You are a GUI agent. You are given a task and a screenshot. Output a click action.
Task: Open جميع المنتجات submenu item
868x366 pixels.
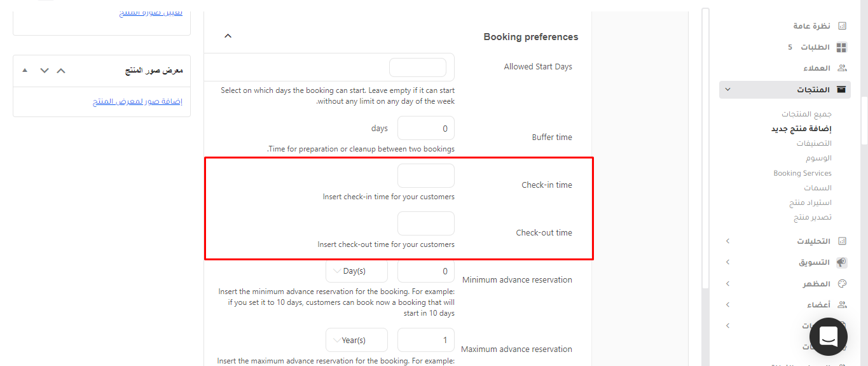pyautogui.click(x=806, y=114)
